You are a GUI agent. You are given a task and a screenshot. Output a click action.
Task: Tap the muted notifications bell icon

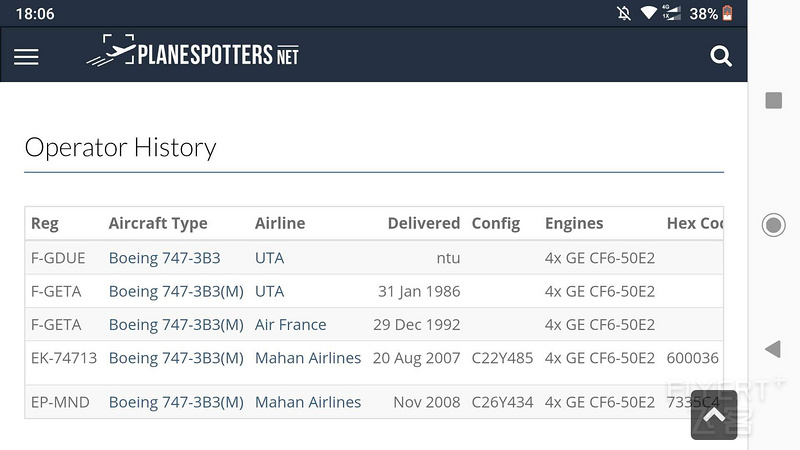pyautogui.click(x=623, y=13)
